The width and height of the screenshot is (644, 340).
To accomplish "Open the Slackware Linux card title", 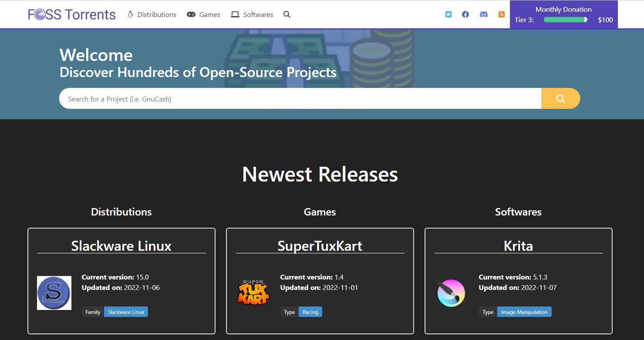I will [x=121, y=246].
